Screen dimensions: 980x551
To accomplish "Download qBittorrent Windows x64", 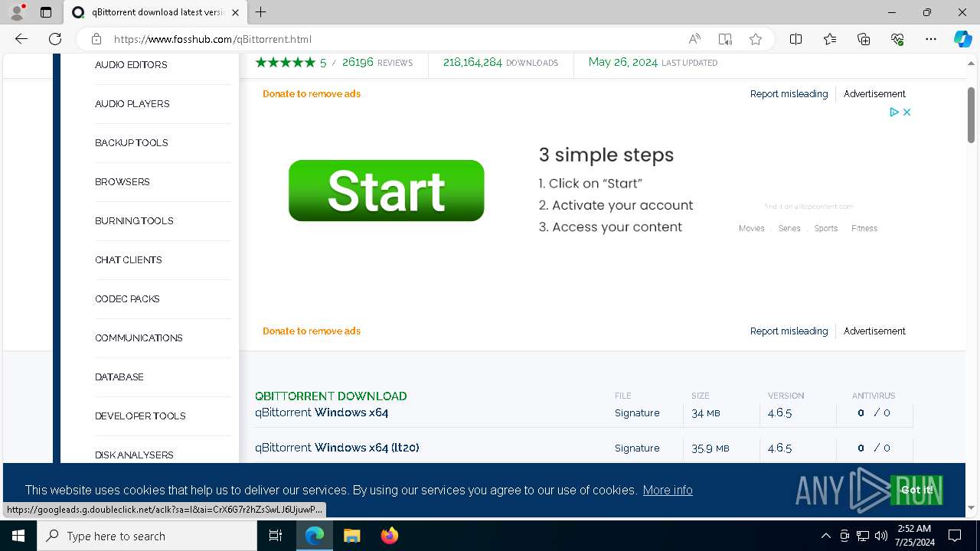I will coord(322,412).
